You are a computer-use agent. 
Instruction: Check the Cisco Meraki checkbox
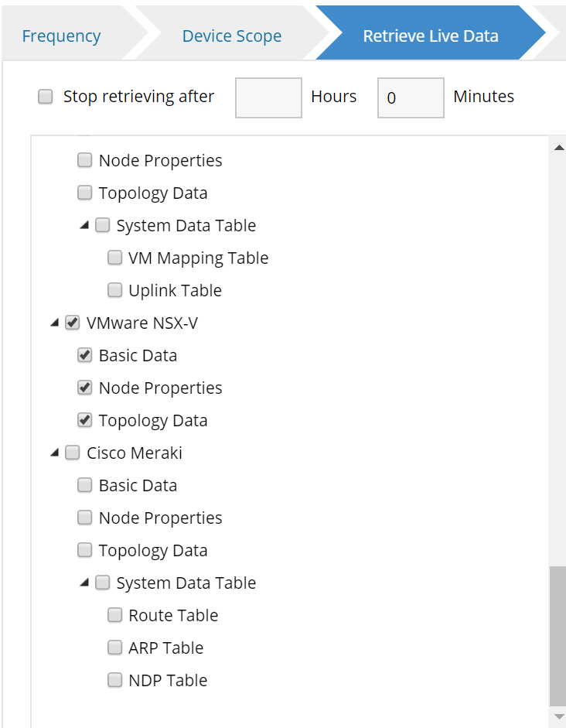(x=73, y=453)
